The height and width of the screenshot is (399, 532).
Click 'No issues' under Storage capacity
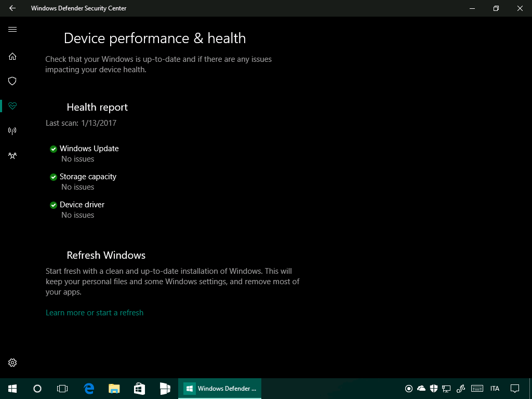(x=78, y=187)
